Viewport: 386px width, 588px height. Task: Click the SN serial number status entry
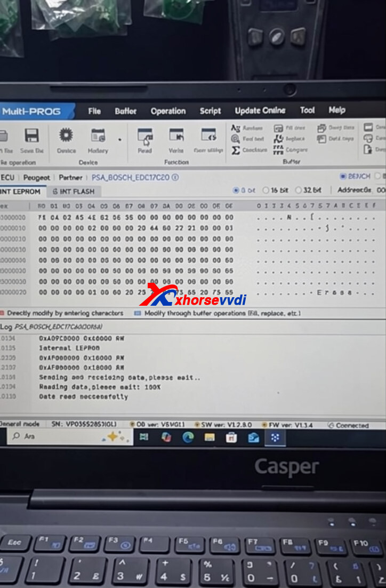pyautogui.click(x=84, y=424)
